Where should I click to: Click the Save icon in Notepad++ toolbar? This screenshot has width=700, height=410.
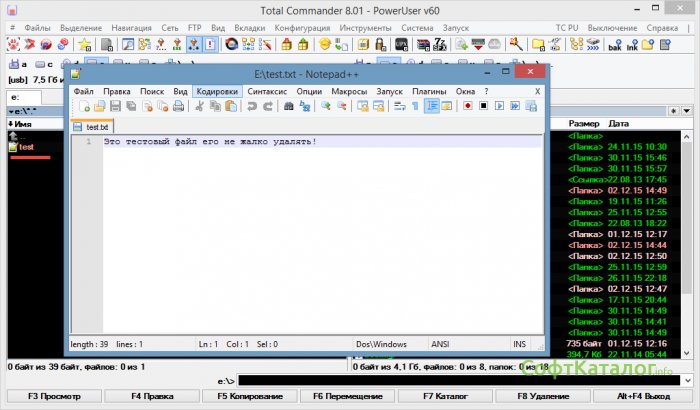(x=115, y=106)
